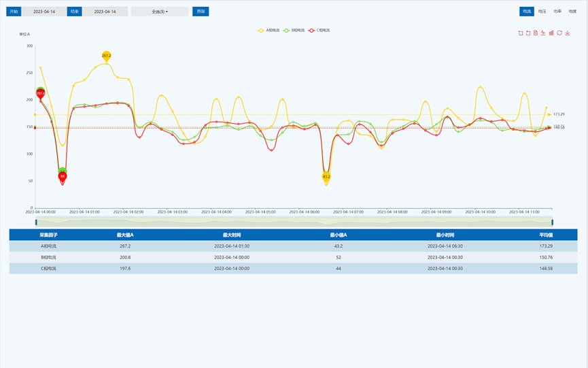The height and width of the screenshot is (368, 588).
Task: Click the 最大值A column header
Action: coord(125,235)
